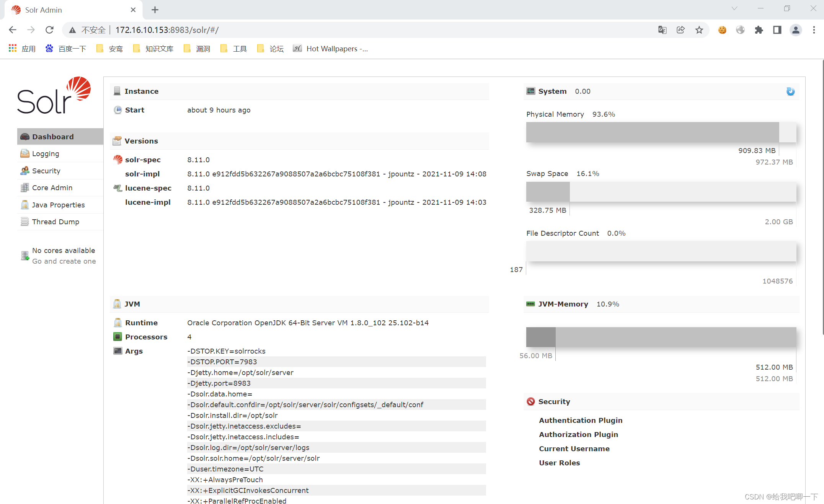Click the Thread Dump sidebar icon

[25, 222]
